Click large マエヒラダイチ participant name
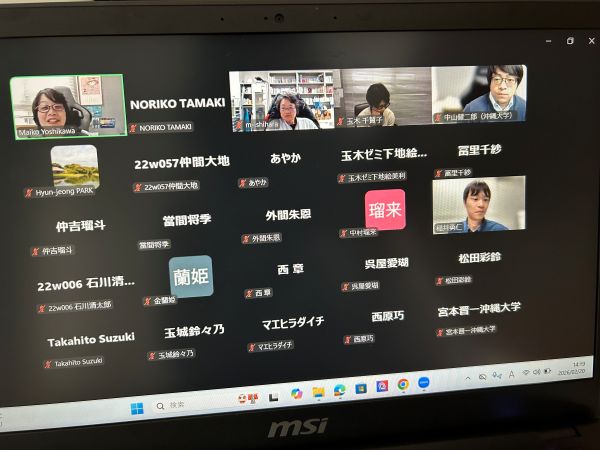 293,323
